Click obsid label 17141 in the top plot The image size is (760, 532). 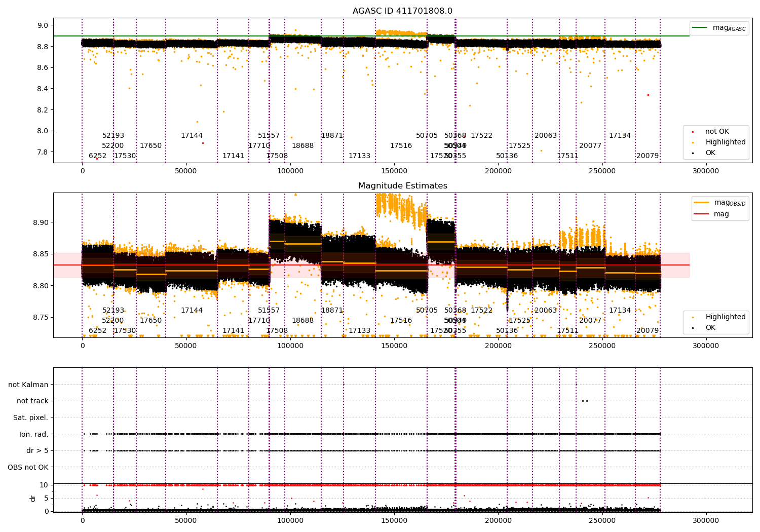(x=233, y=156)
